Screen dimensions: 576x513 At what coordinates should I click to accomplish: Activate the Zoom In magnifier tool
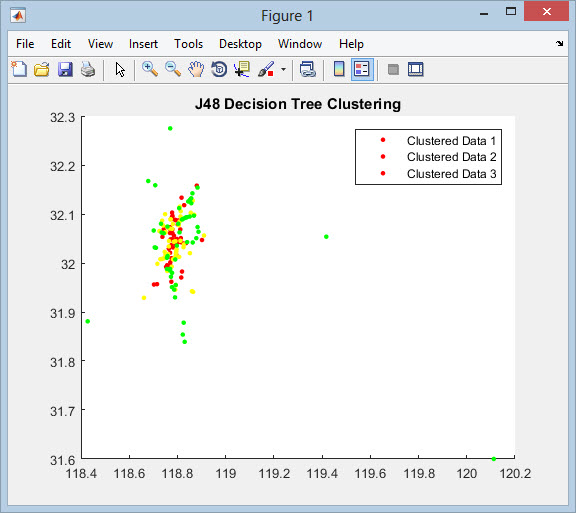150,69
